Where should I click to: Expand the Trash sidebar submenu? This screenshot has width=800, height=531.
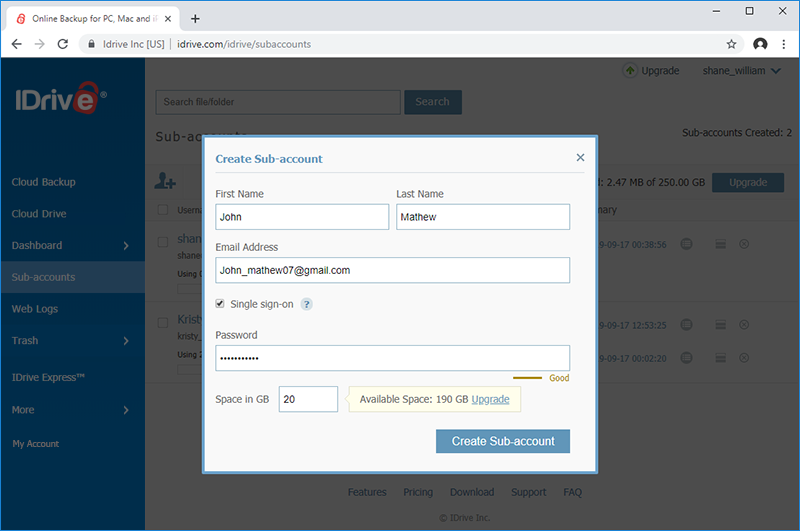tap(126, 341)
